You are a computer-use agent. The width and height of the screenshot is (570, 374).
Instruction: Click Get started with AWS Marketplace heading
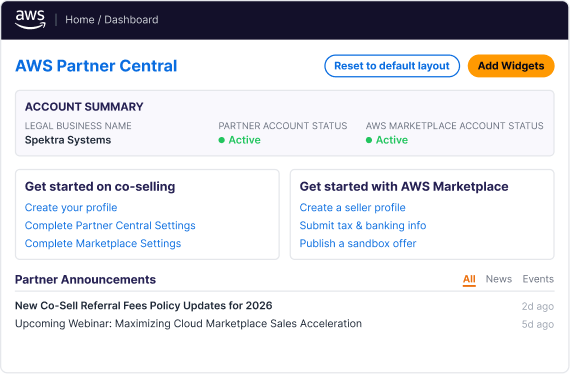point(404,186)
